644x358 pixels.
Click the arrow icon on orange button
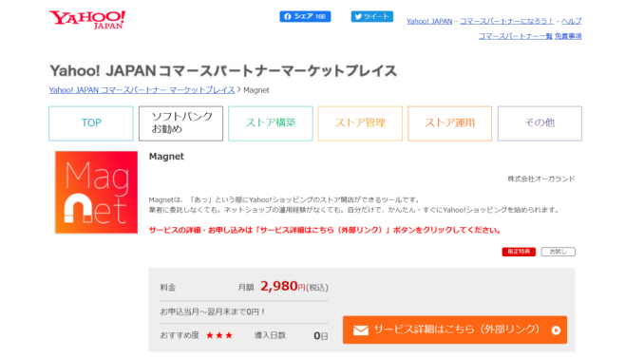pyautogui.click(x=556, y=330)
